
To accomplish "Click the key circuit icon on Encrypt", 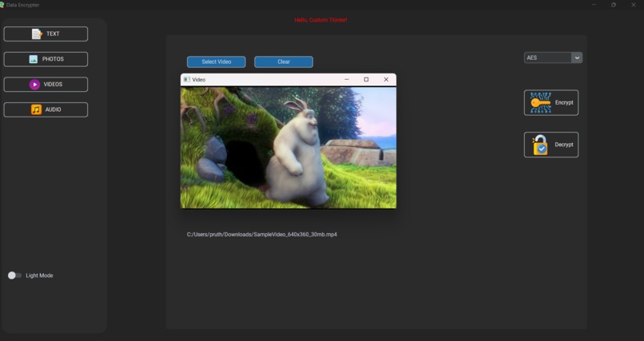I will (540, 102).
